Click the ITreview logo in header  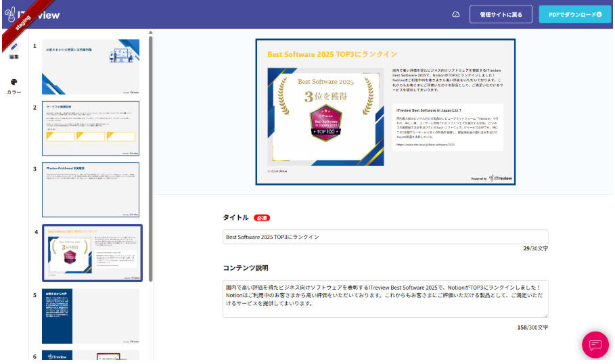[32, 15]
